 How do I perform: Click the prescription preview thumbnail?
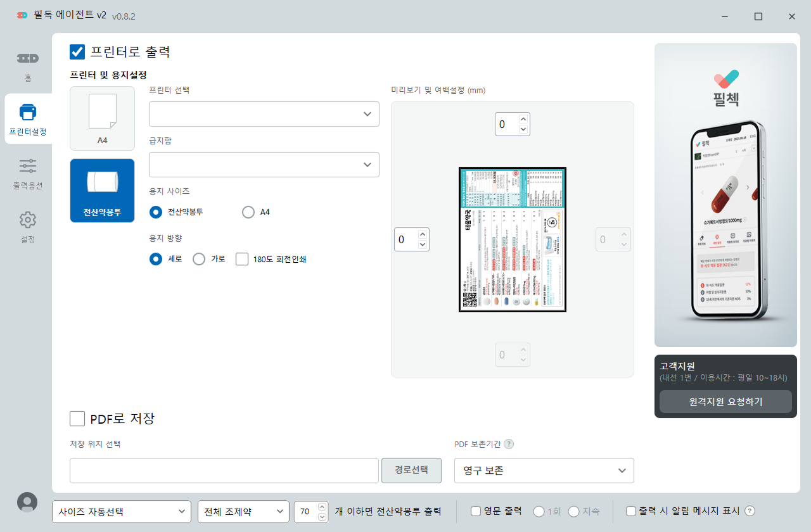tap(512, 239)
